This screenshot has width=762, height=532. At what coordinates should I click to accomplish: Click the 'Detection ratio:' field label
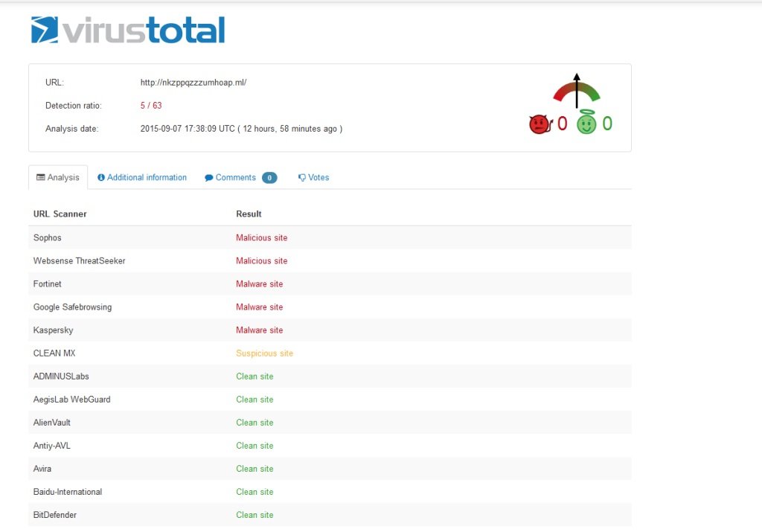(x=74, y=106)
